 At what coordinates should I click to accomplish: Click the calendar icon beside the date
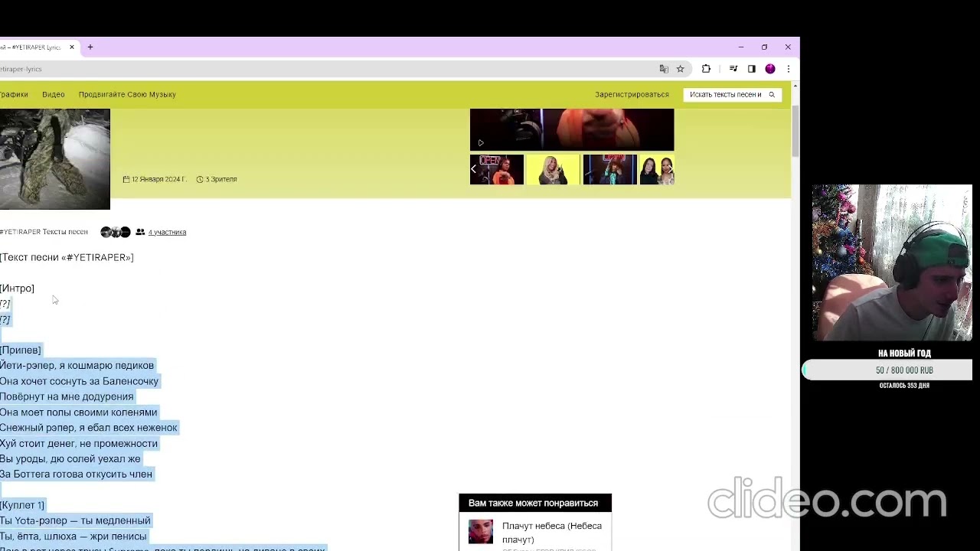point(126,179)
